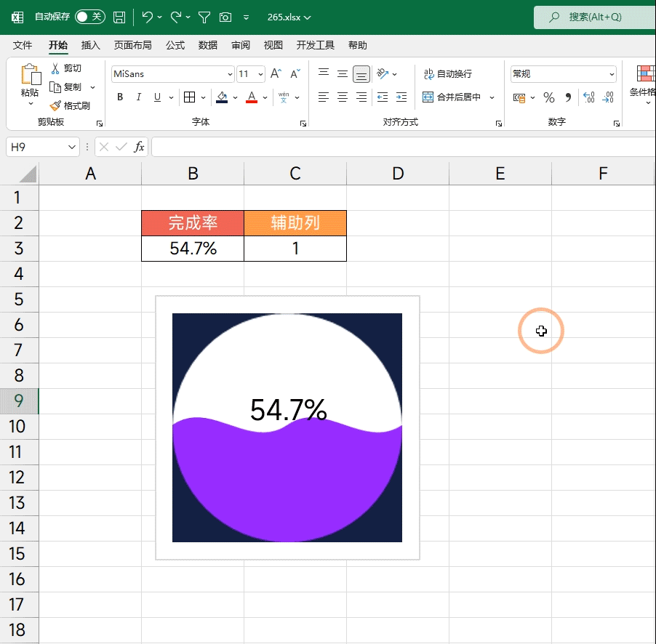The image size is (656, 644).
Task: Click the Camera tool icon
Action: click(225, 17)
